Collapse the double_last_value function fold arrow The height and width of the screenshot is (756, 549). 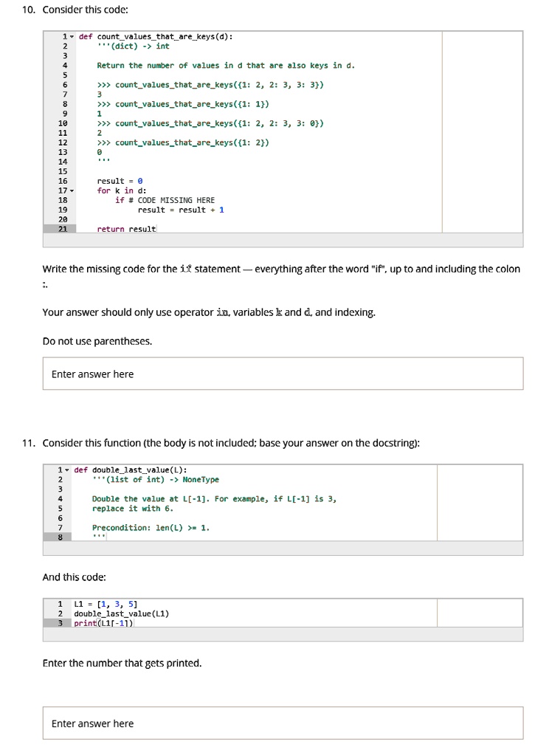68,470
